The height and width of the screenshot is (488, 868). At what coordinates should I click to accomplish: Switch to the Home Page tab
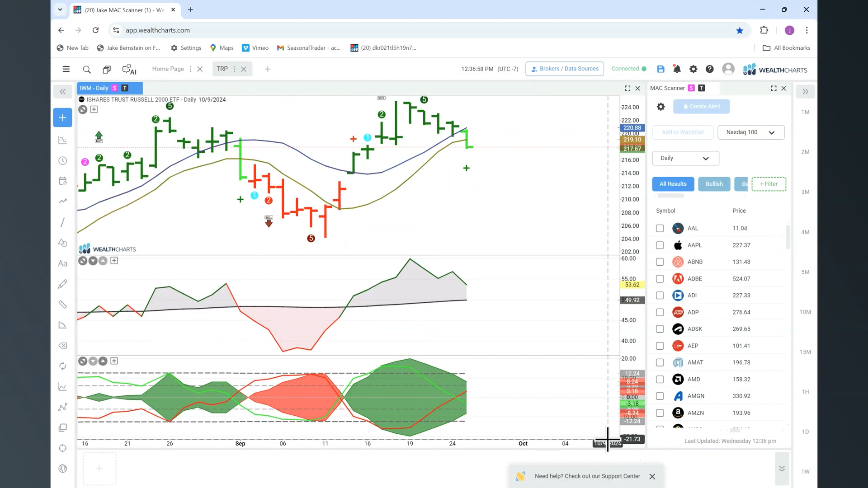tap(168, 69)
